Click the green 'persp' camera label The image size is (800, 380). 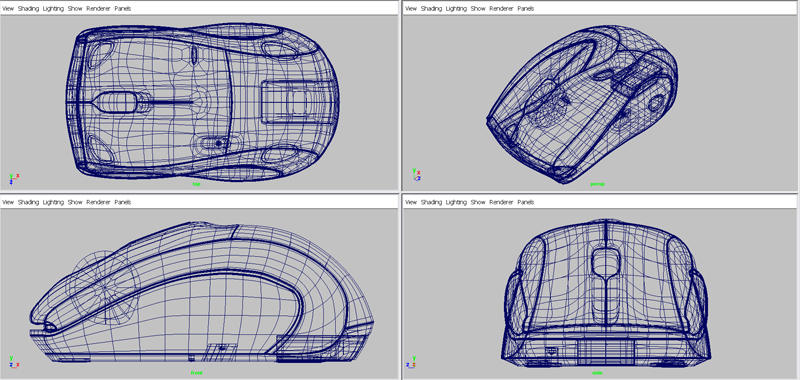pyautogui.click(x=597, y=184)
